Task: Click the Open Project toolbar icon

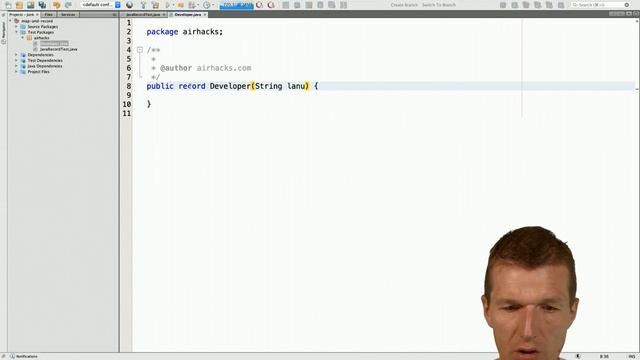Action: click(x=31, y=5)
